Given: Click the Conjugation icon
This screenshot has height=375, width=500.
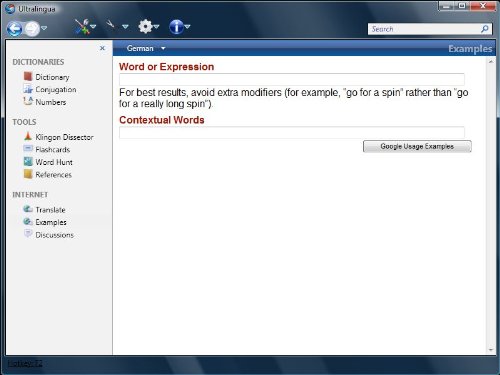Looking at the screenshot, I should point(28,89).
